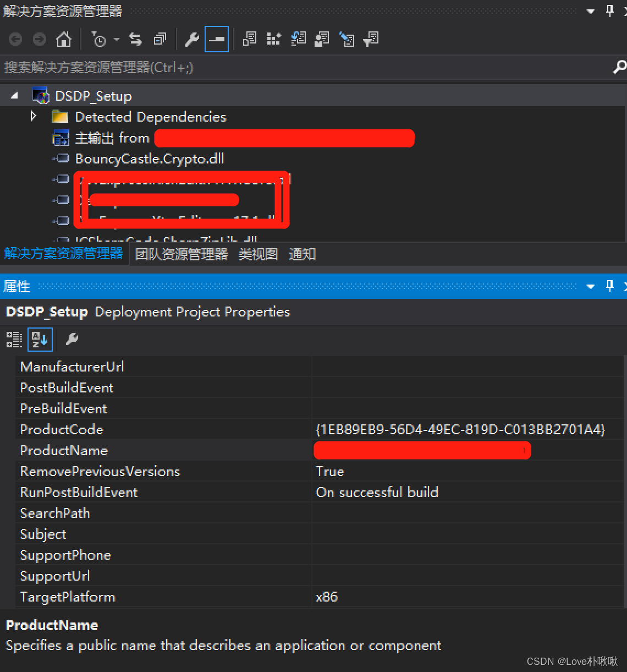
Task: Open RemovePreviousVersions True value dropdown
Action: (468, 472)
